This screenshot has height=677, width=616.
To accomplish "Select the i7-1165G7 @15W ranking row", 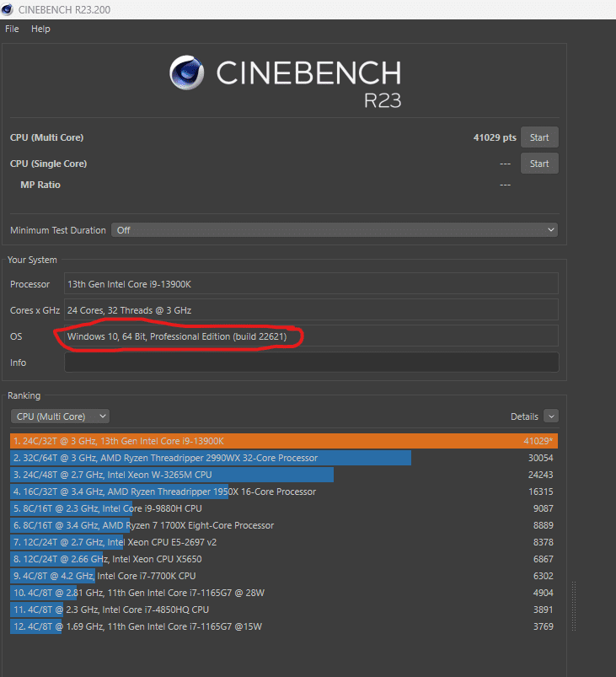I will [x=284, y=626].
